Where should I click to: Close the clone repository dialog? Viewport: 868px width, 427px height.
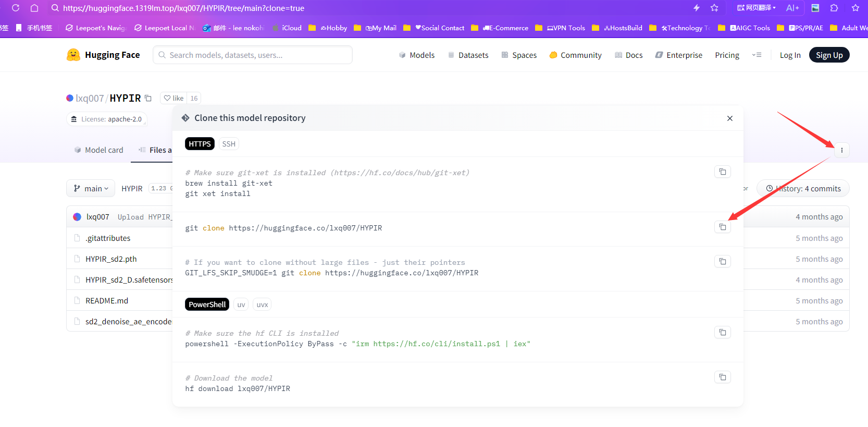tap(729, 118)
